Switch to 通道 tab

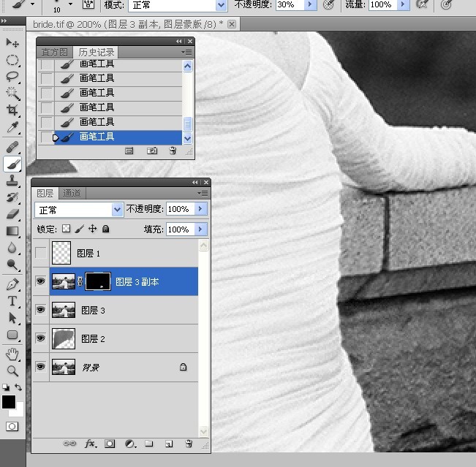point(72,193)
